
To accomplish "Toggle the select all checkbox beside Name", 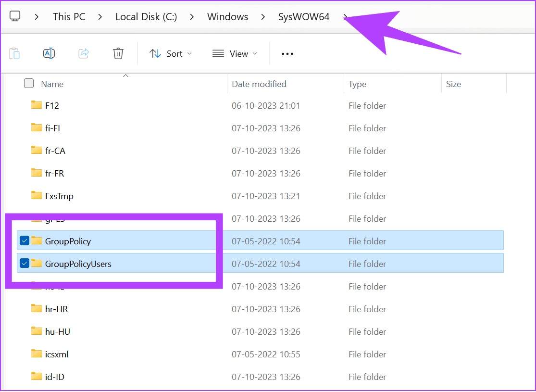I will 29,84.
